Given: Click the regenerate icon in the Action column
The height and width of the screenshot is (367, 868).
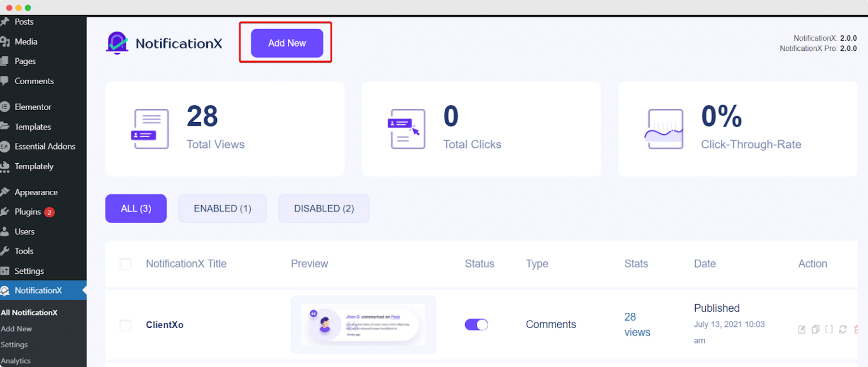Looking at the screenshot, I should [843, 329].
